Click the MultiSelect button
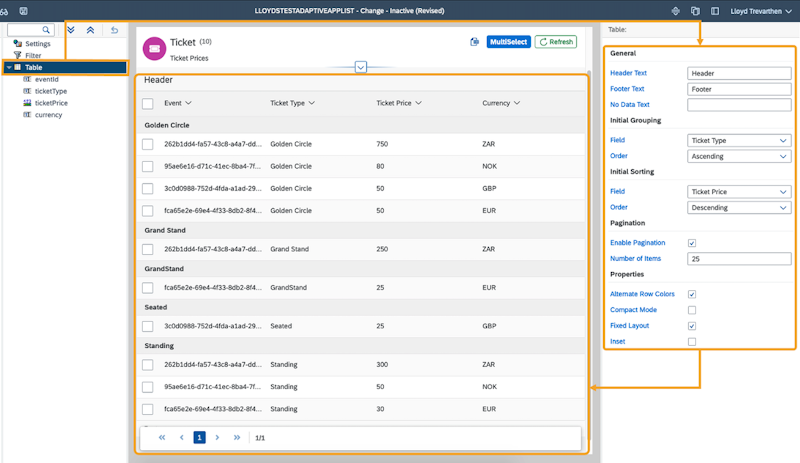 (x=509, y=42)
